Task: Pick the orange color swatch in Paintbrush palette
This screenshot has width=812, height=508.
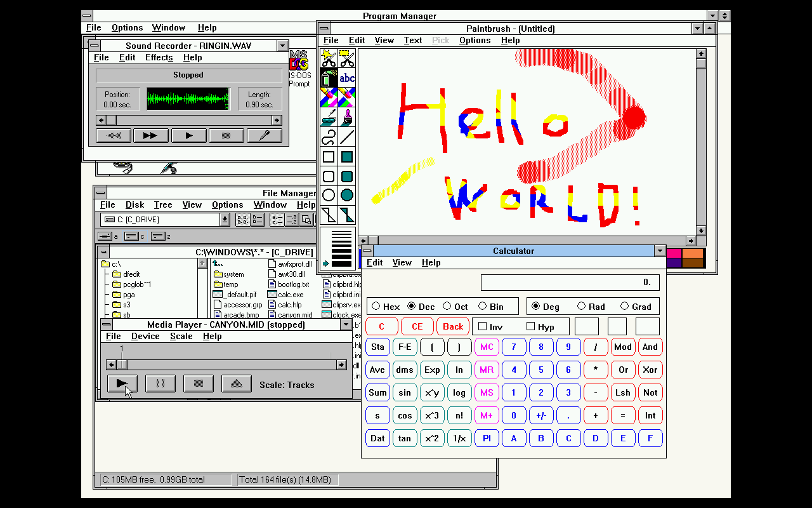Action: click(693, 253)
